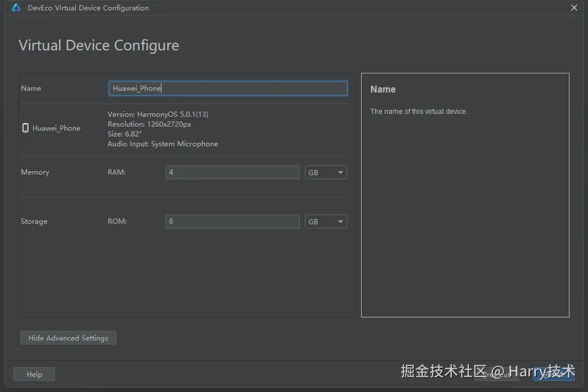The height and width of the screenshot is (392, 588).
Task: Click the virtual device name description text
Action: 418,112
